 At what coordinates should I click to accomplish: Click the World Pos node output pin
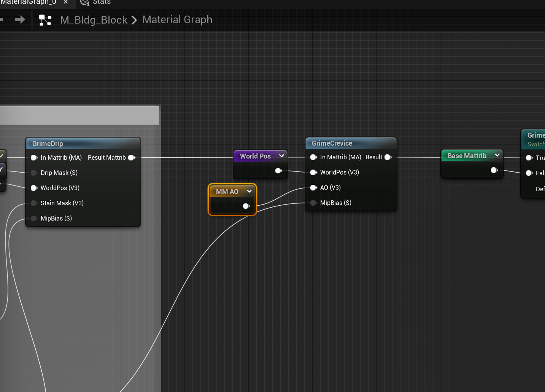(278, 171)
